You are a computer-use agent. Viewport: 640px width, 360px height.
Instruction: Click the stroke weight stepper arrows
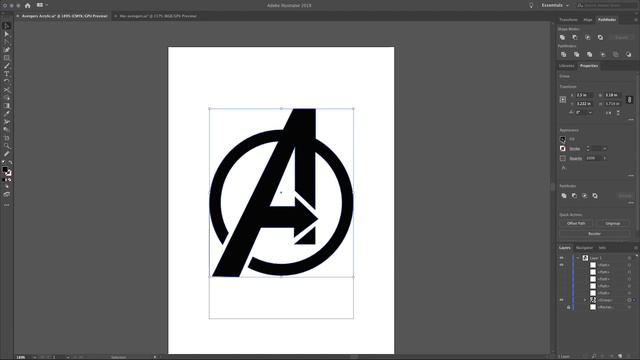[x=588, y=149]
